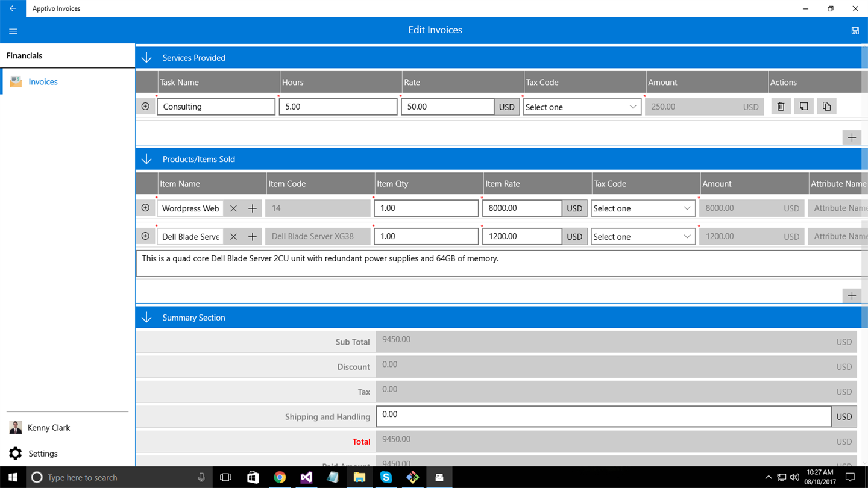This screenshot has height=488, width=868.
Task: Click the USD button for Wordpress Web rate
Action: 574,208
